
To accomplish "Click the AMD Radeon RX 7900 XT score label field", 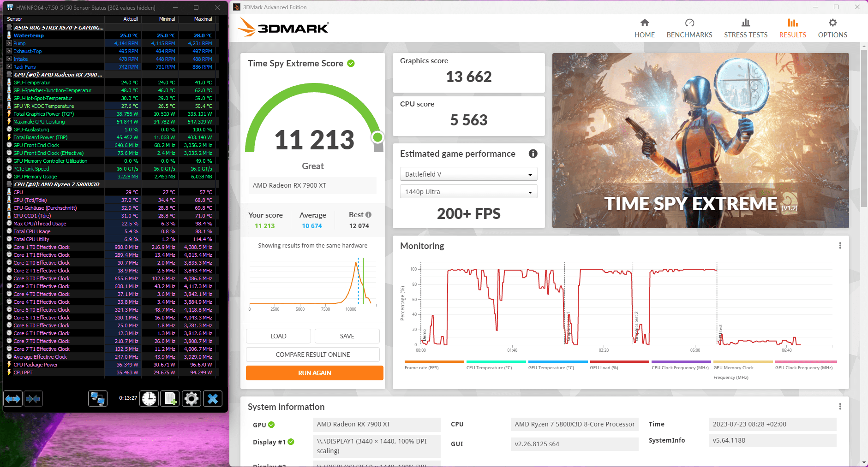I will pos(313,185).
